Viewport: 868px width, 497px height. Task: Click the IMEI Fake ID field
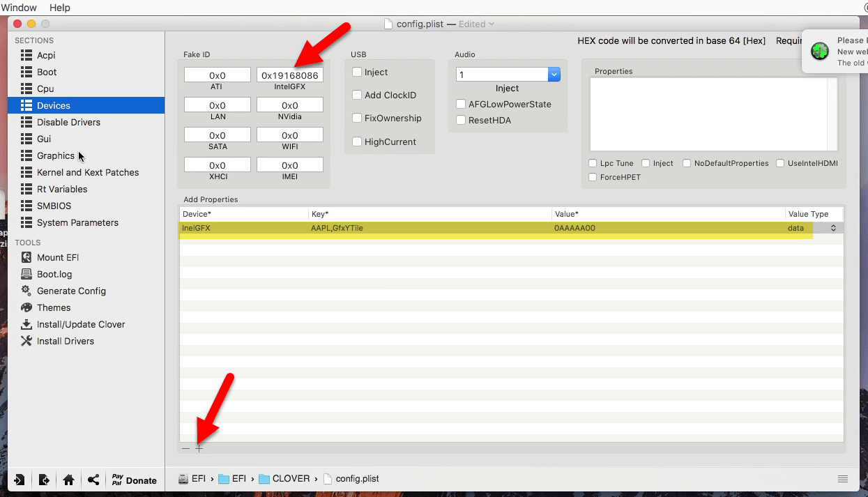pos(290,165)
